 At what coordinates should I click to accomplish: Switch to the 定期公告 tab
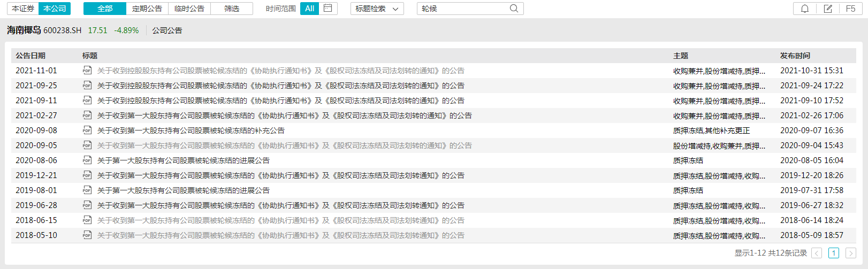[x=147, y=9]
